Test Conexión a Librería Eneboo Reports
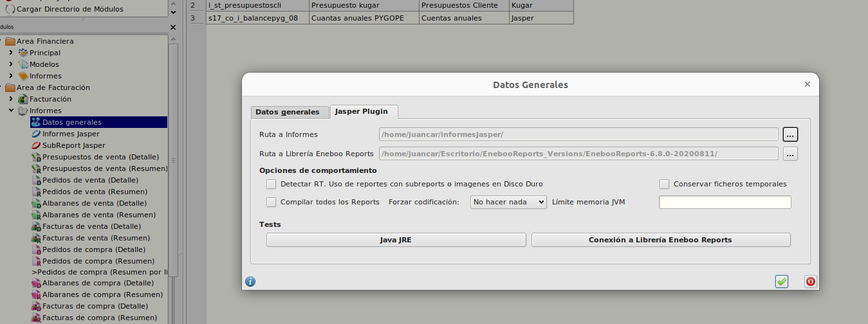The image size is (868, 324). (661, 240)
